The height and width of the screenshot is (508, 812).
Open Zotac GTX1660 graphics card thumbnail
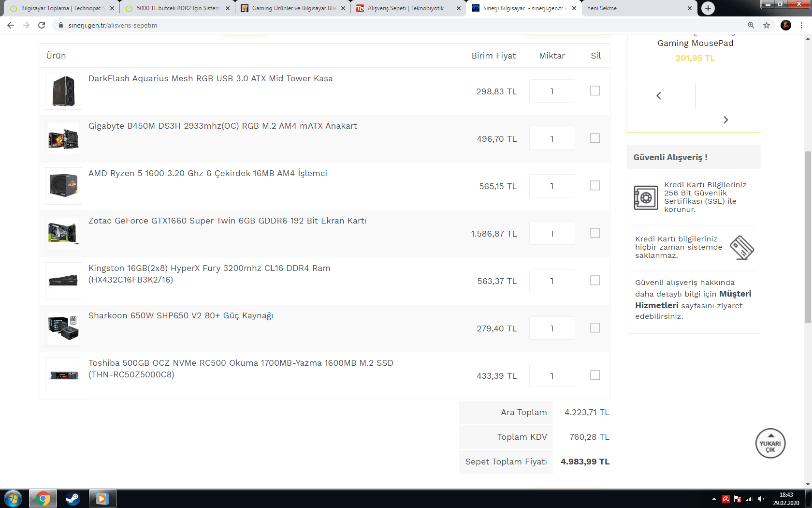click(63, 233)
